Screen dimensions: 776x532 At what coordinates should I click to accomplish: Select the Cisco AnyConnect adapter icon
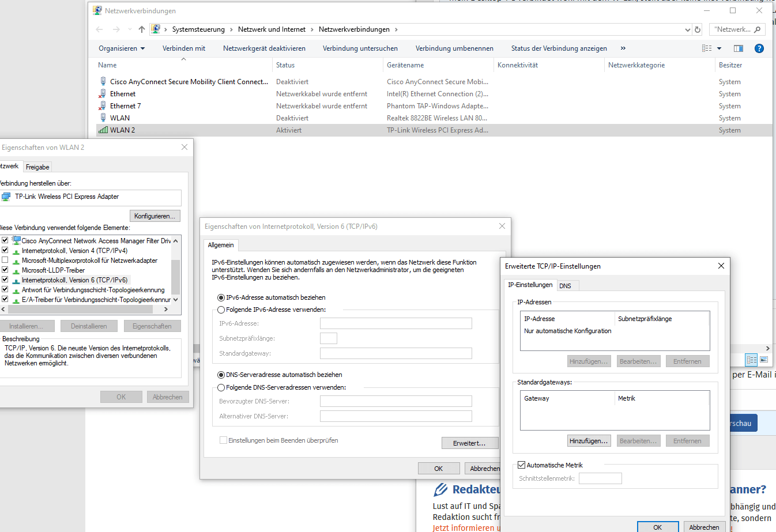point(103,82)
